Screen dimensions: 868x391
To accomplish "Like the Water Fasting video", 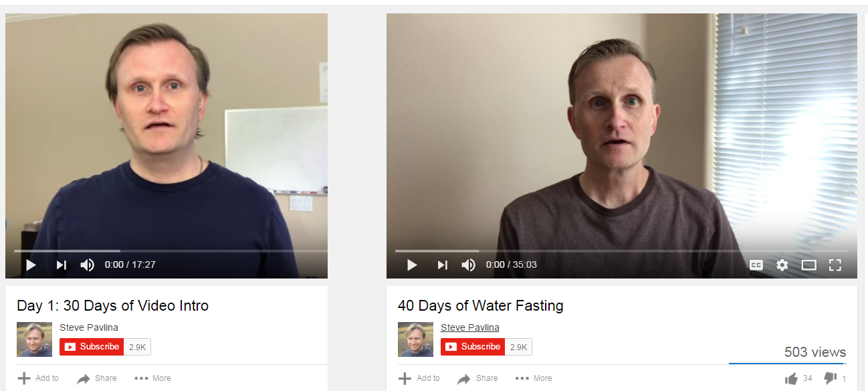I will pyautogui.click(x=792, y=379).
